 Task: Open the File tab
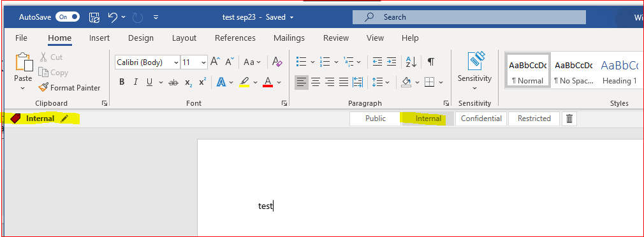tap(21, 38)
